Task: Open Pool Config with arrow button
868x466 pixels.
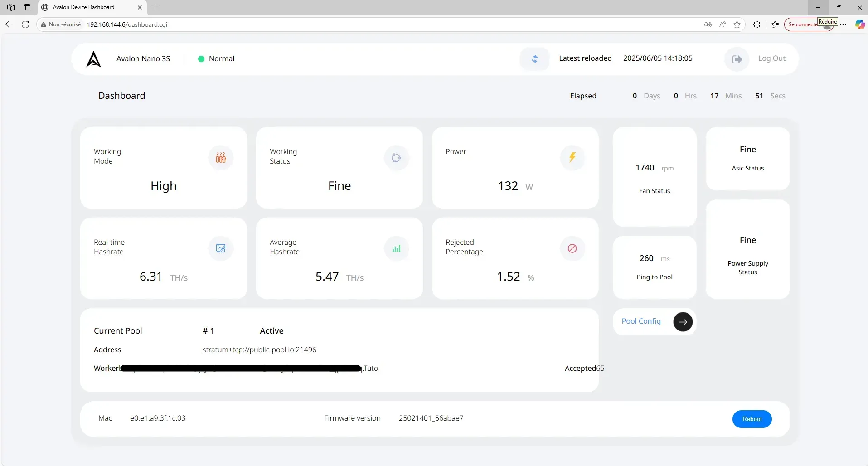Action: coord(683,322)
